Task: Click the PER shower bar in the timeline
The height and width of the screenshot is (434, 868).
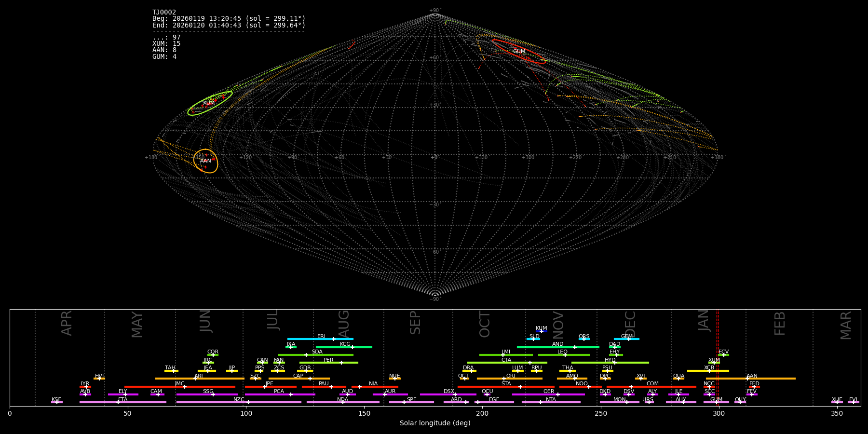Action: (x=329, y=363)
